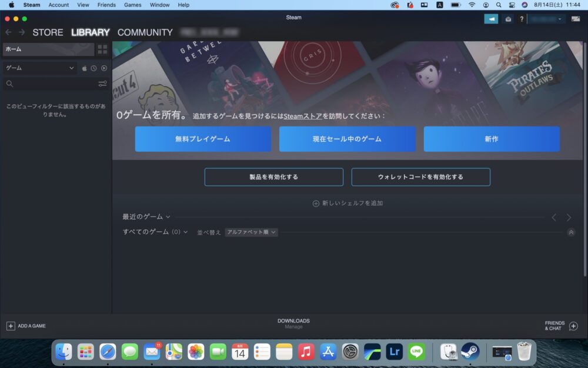
Task: Select ホーム in the library sidebar
Action: (48, 49)
